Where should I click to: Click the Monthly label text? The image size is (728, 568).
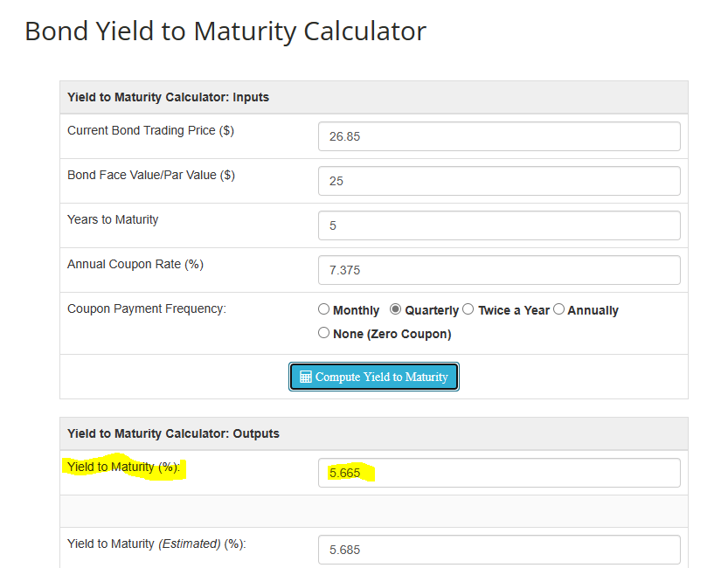356,310
